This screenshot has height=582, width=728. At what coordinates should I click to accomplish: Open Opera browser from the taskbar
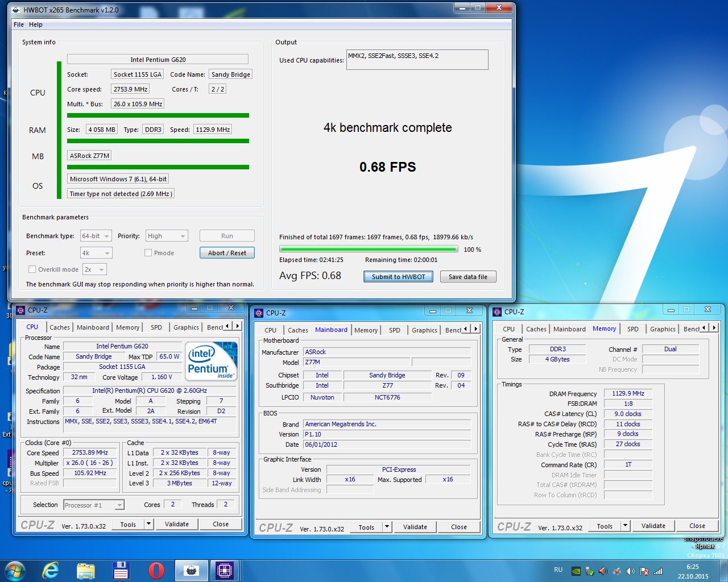(x=156, y=571)
